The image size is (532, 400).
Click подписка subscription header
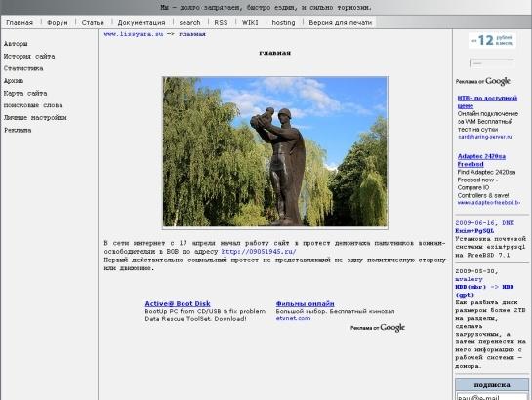tap(492, 385)
